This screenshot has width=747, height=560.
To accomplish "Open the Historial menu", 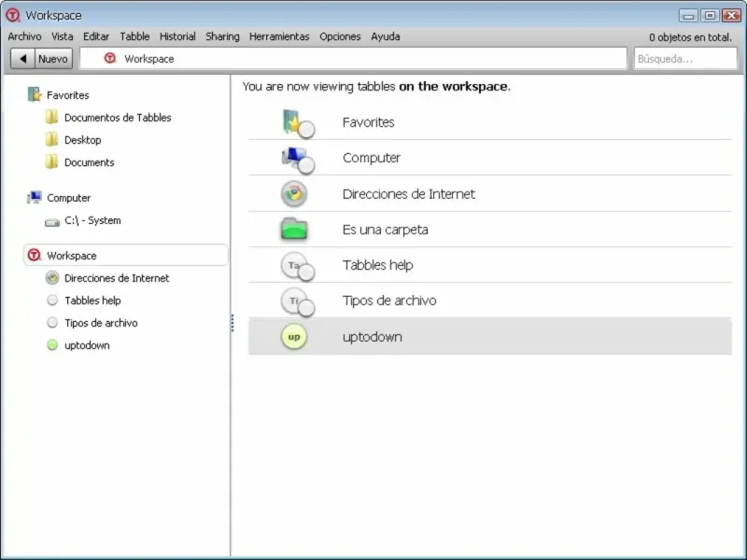I will tap(177, 36).
